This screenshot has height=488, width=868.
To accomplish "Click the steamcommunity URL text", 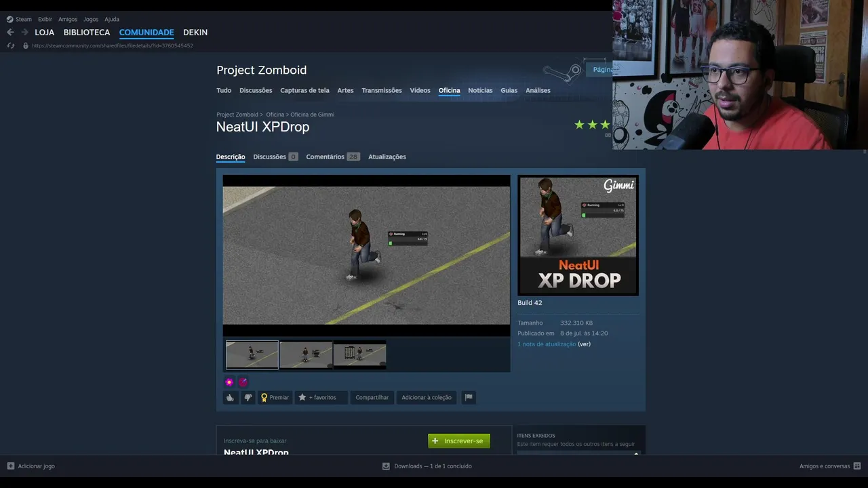I will click(x=113, y=45).
